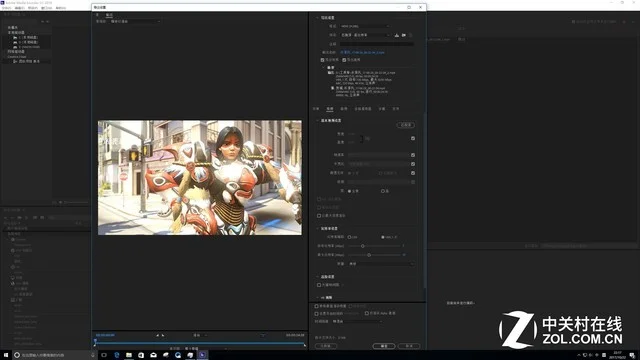Click the import preset icon in export settings
The image size is (640, 360).
pos(404,35)
